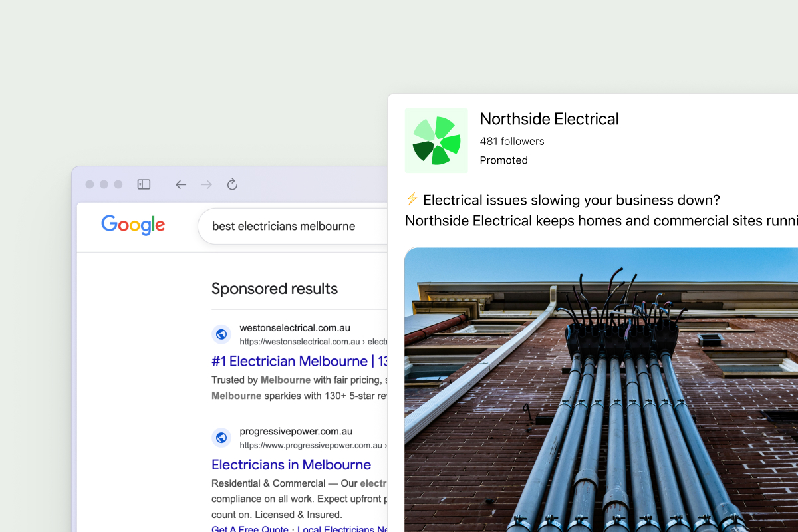Open '#1 Electrician Melbourne' ad headline
Viewport: 798px width, 532px height.
(300, 361)
